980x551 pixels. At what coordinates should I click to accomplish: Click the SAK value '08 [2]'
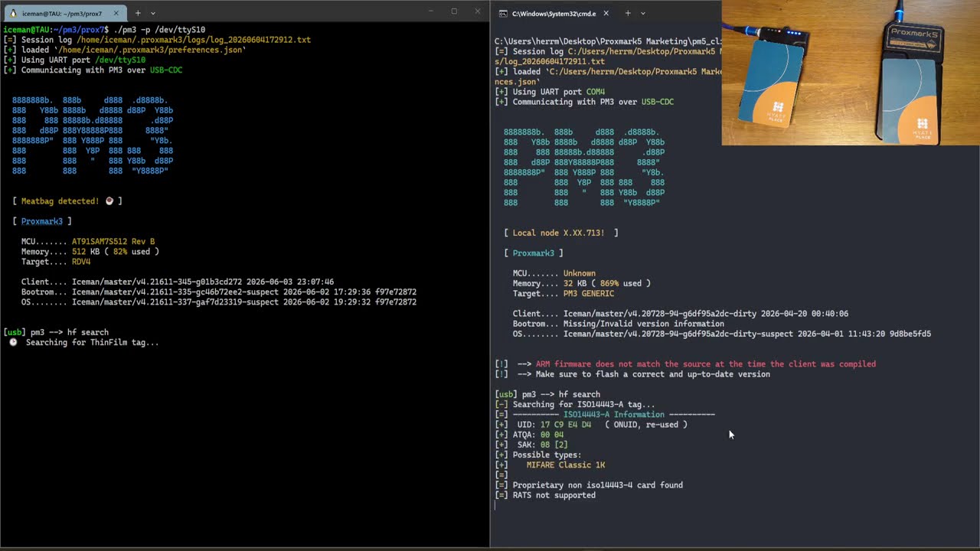554,445
